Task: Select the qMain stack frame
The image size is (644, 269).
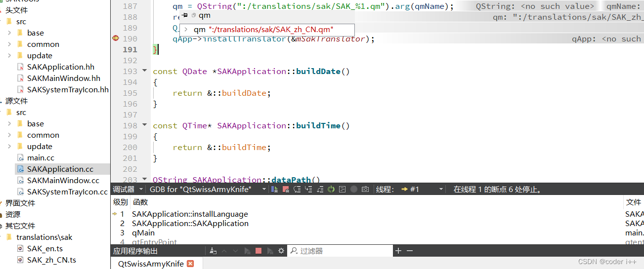Action: 143,232
